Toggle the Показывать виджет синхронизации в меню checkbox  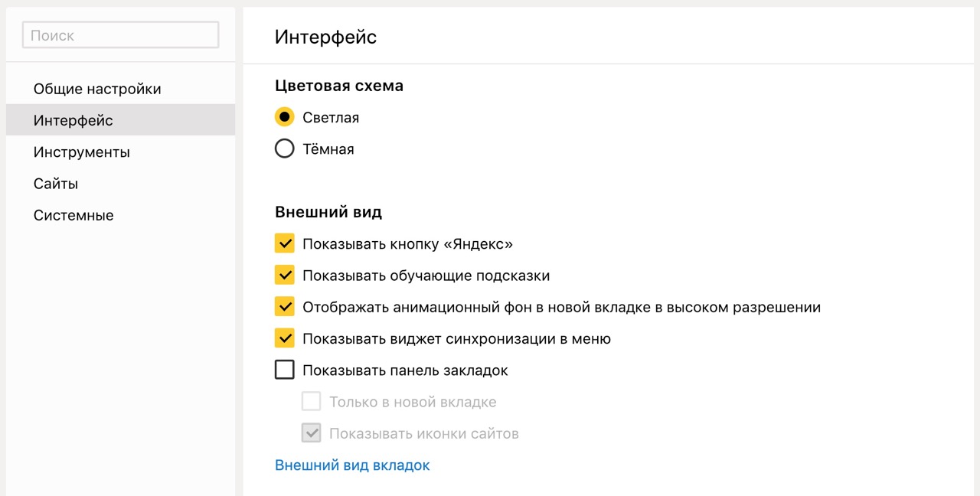pyautogui.click(x=285, y=338)
